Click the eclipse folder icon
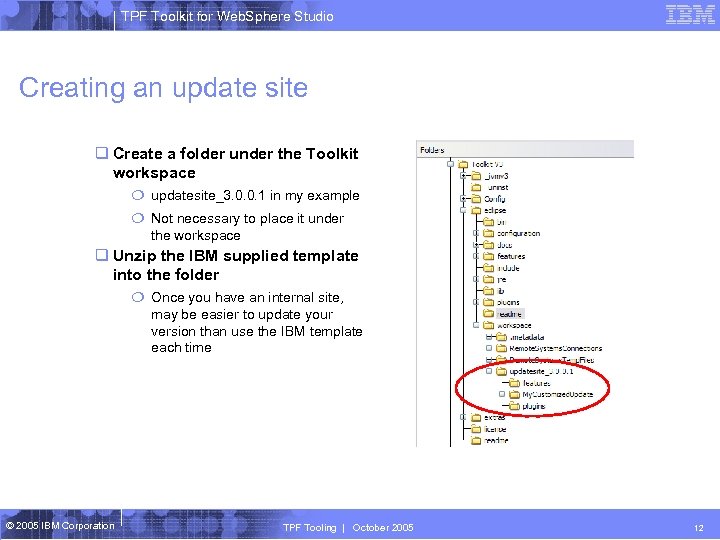Viewport: 720px width, 540px height. click(x=476, y=210)
